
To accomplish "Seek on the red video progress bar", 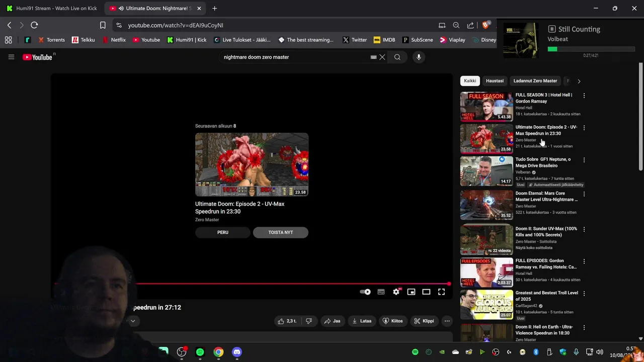I will click(x=252, y=284).
